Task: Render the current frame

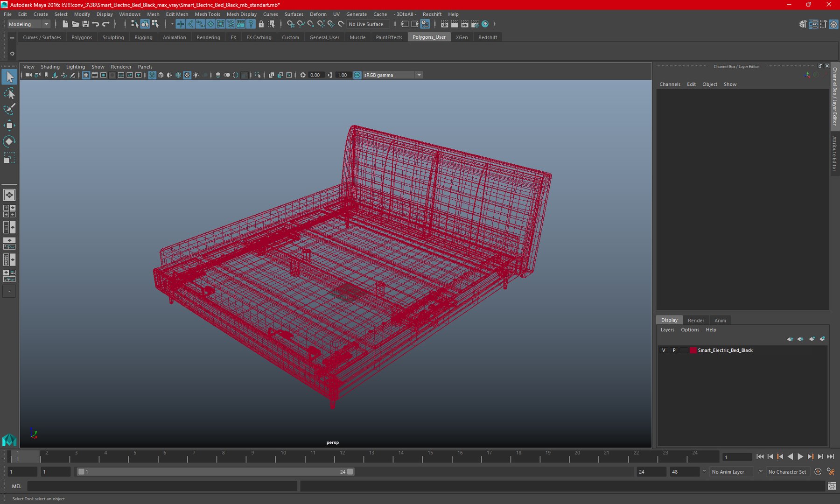Action: 455,24
